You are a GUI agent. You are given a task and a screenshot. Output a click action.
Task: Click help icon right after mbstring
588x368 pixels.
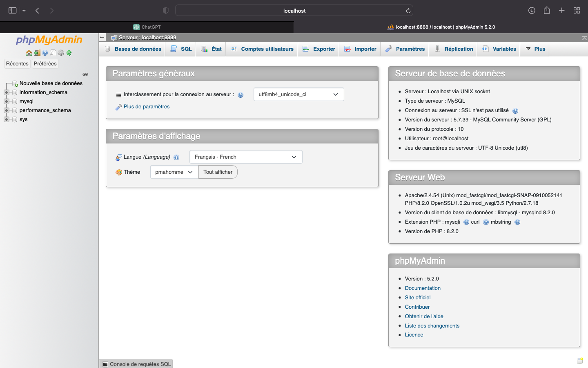pos(517,222)
